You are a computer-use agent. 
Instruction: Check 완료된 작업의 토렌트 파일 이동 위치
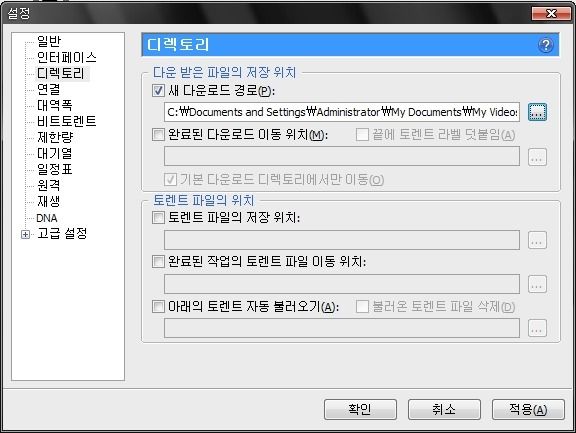tap(158, 261)
